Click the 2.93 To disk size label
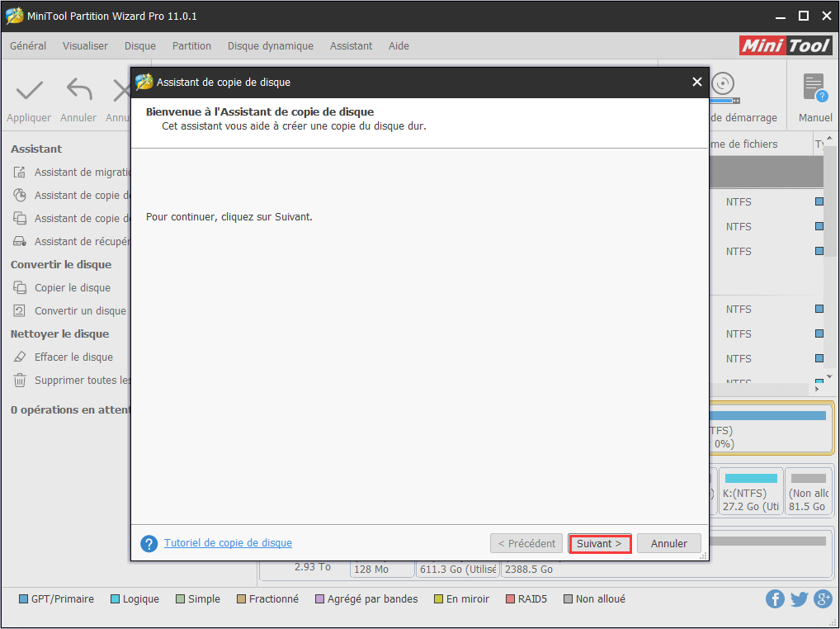Screen dimensions: 840x629 [x=313, y=567]
